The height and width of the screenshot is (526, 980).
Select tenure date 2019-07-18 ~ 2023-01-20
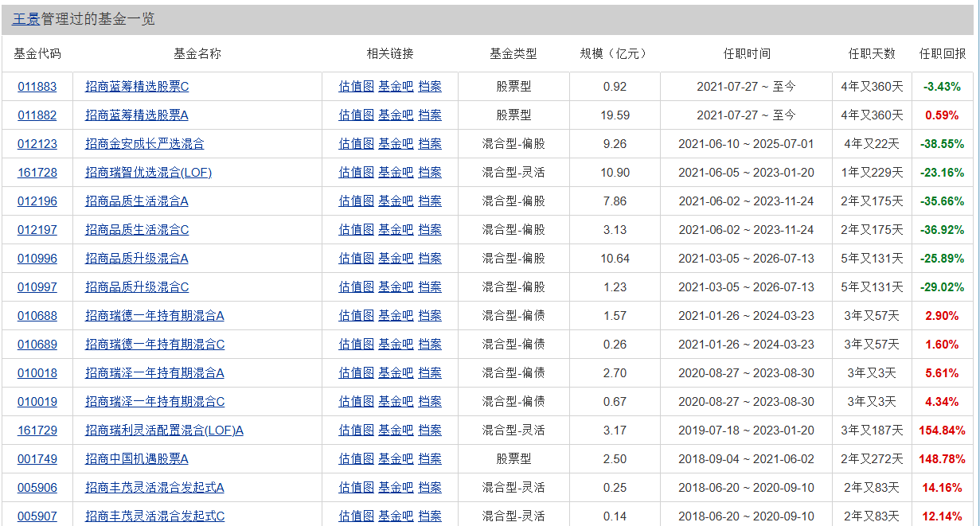pos(746,431)
